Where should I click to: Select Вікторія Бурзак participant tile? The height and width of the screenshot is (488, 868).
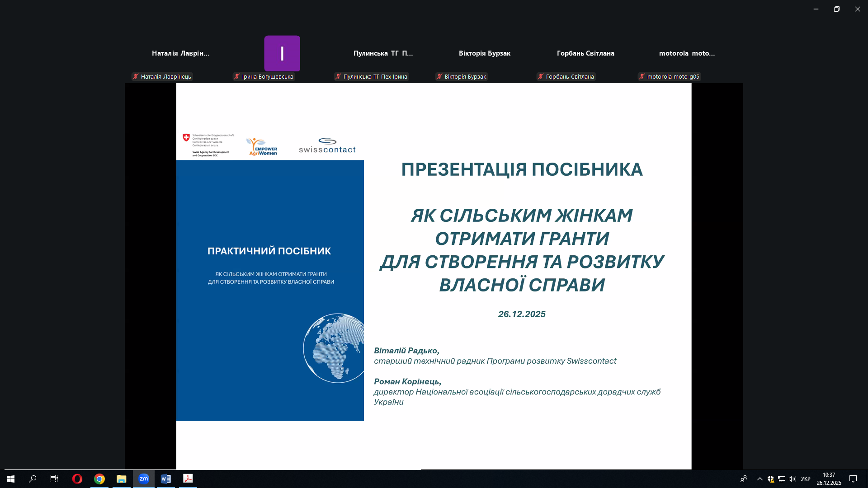485,53
